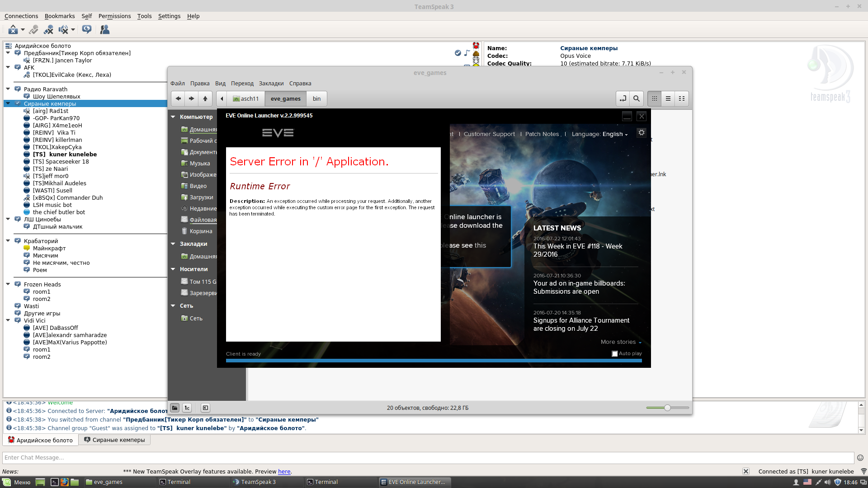Open emoticon picker next to chat input

[x=860, y=458]
